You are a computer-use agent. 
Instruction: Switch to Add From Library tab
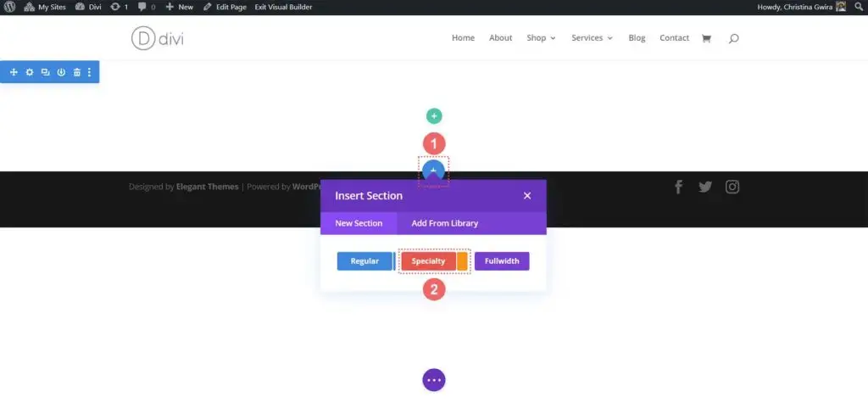(x=444, y=223)
